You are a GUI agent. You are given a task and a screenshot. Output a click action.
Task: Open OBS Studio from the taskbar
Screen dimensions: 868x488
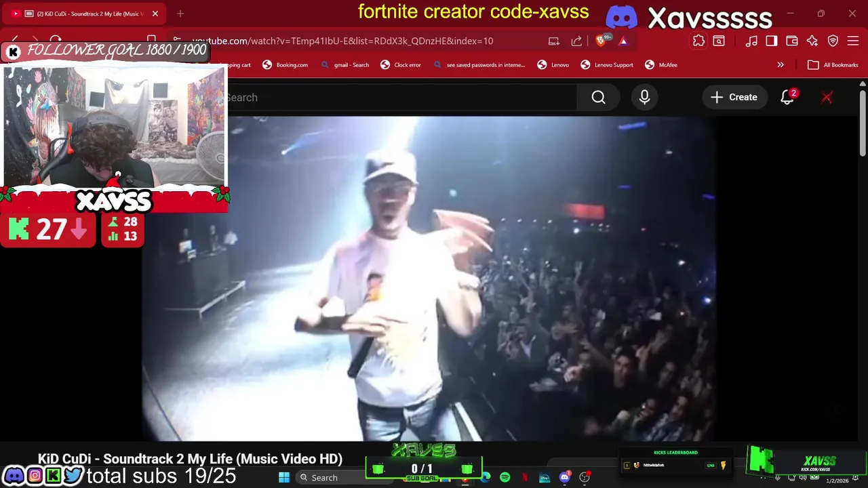coord(585,477)
